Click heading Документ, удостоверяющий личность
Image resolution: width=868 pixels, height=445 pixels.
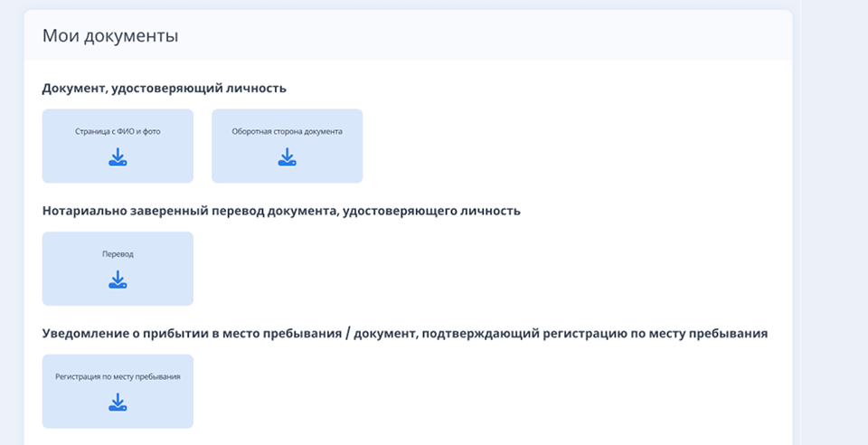[164, 89]
